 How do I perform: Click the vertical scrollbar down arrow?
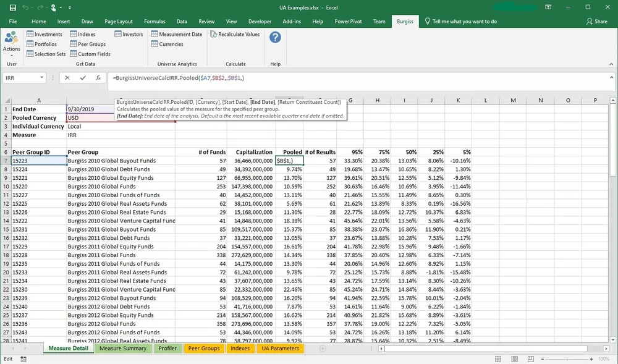pos(613,339)
